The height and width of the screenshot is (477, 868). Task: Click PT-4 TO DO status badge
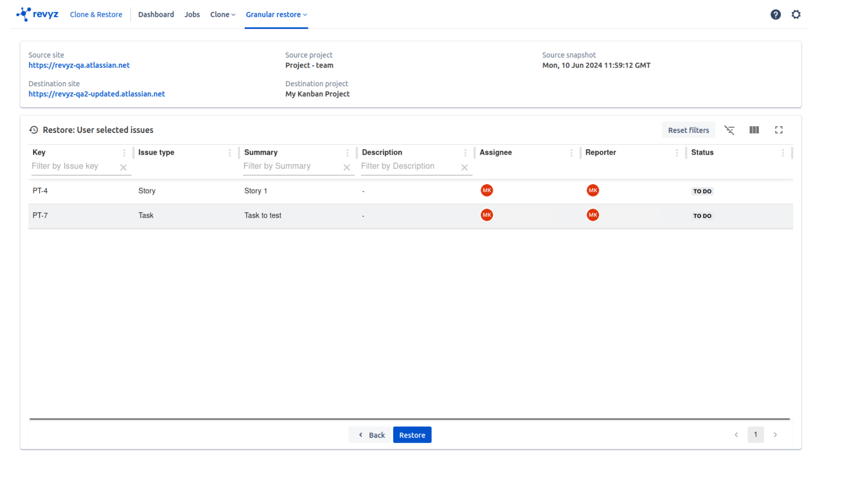702,191
